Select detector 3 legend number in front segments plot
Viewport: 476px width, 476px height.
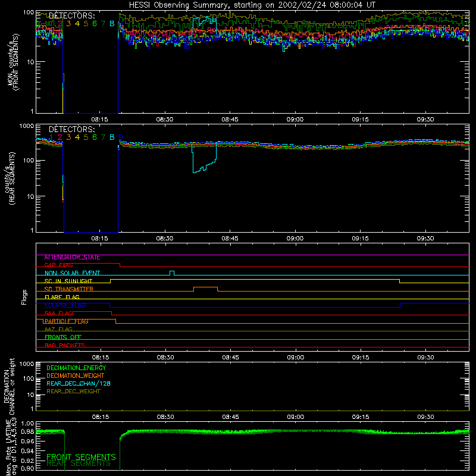click(x=68, y=23)
